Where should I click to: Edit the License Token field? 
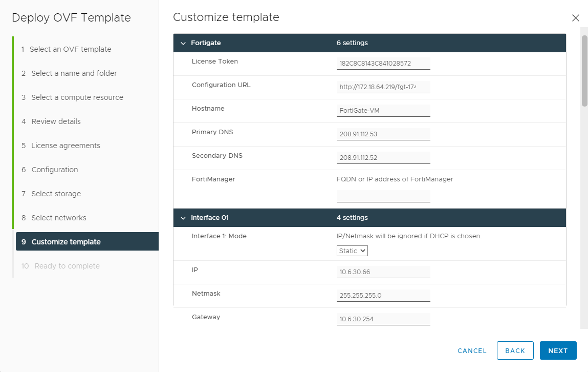(383, 63)
